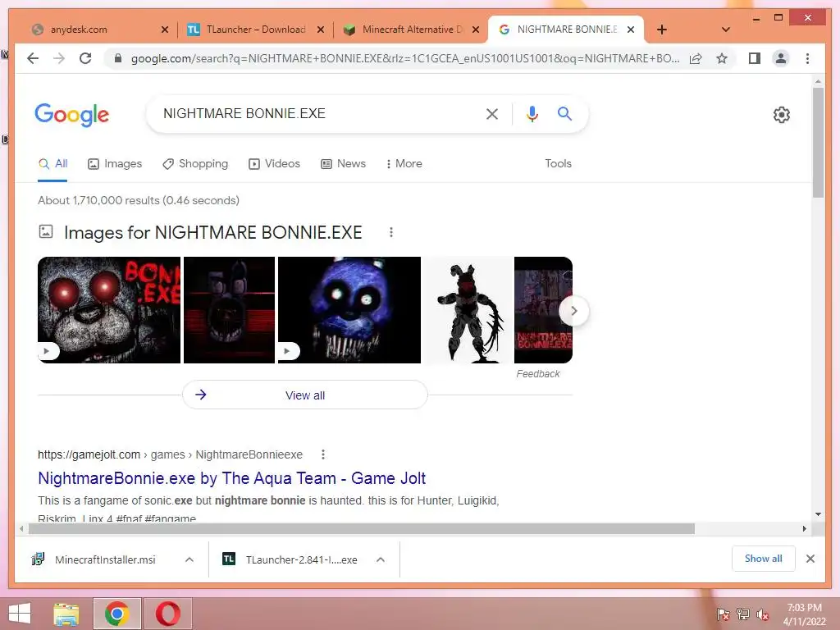The height and width of the screenshot is (630, 840).
Task: Open File Explorer from taskbar
Action: (x=66, y=614)
